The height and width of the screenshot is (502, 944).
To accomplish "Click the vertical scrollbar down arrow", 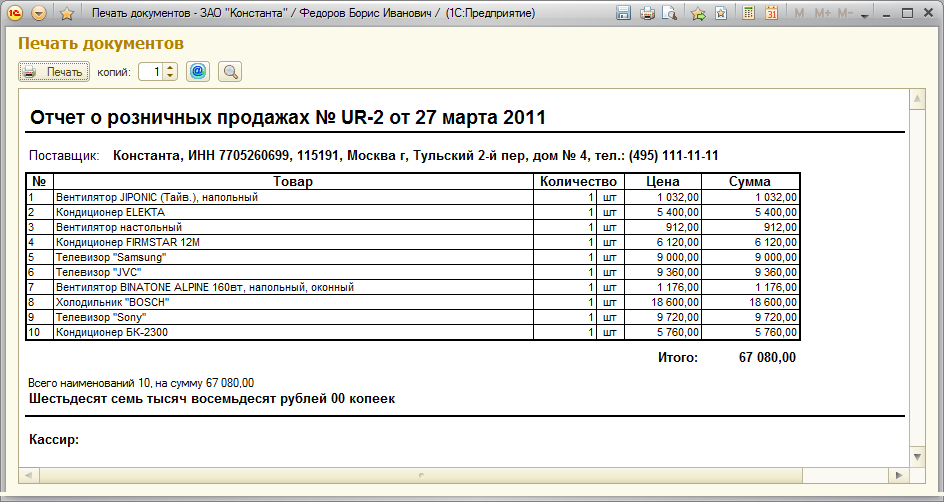I will 918,456.
